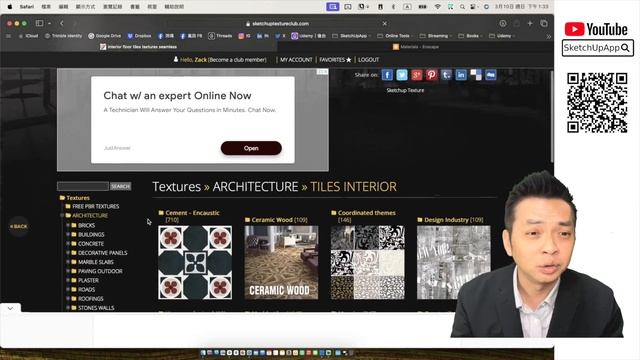Open the Cement - Encaustic tile thumbnail
This screenshot has height=360, width=640.
[195, 262]
